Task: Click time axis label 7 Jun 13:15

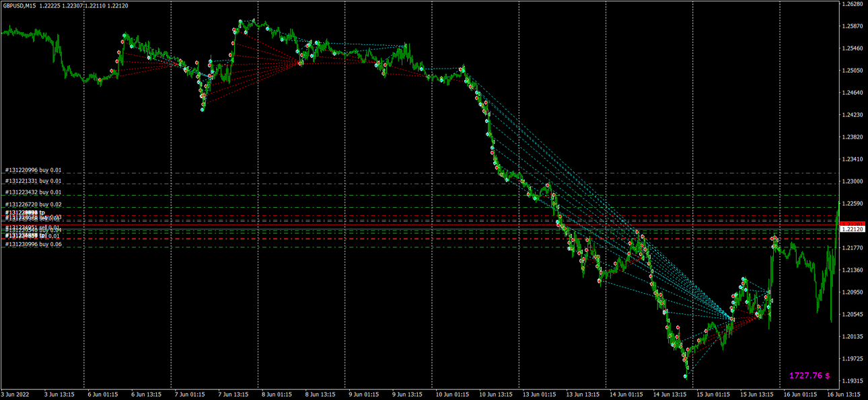Action: point(233,395)
